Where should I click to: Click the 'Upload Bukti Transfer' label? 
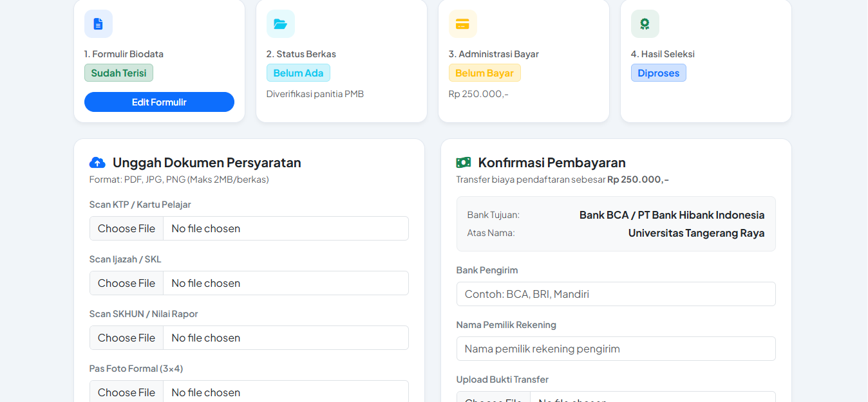(502, 379)
